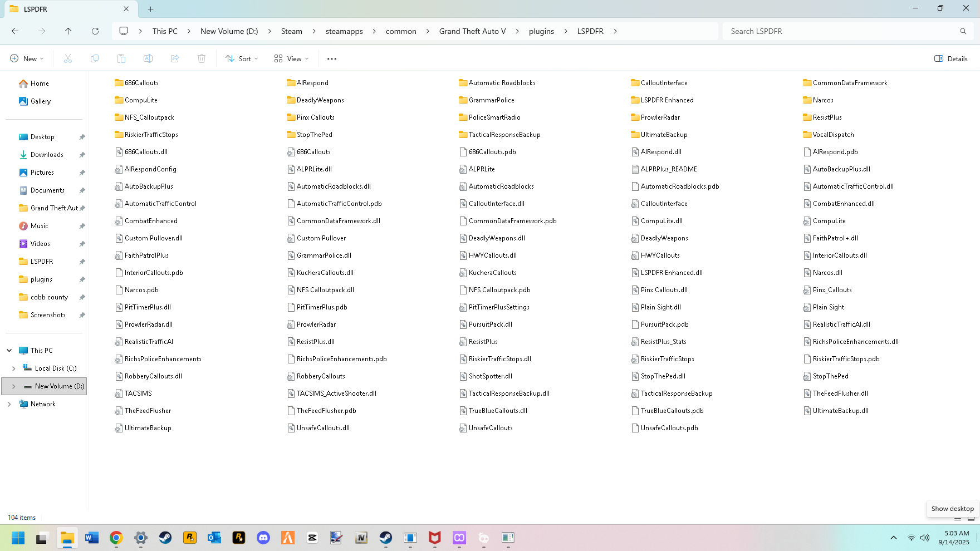Expand chevron after LSPDFR in address bar
This screenshot has width=980, height=551.
615,31
